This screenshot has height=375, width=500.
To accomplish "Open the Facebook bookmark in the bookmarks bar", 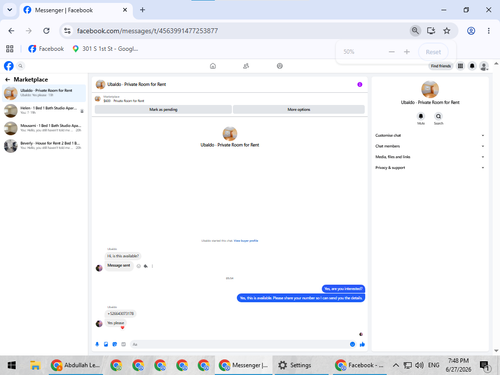I will coord(46,49).
